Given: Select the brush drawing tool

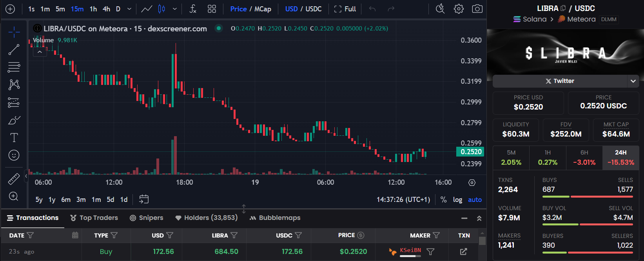Looking at the screenshot, I should (14, 120).
